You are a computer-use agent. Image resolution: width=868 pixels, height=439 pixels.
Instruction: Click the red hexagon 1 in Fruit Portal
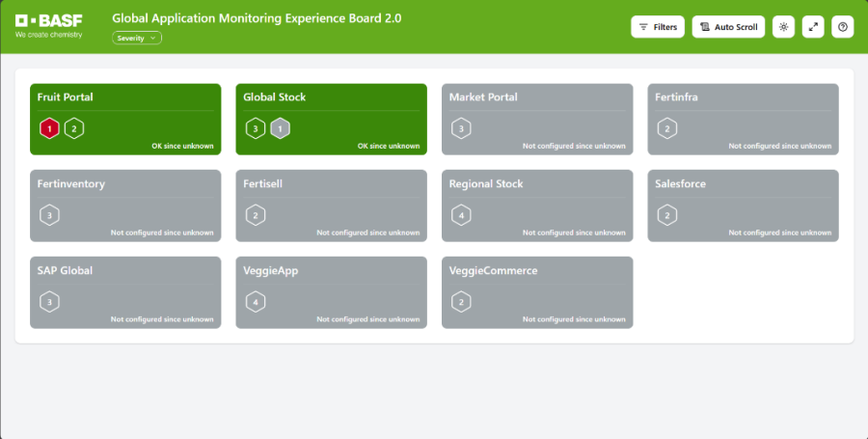(x=49, y=128)
